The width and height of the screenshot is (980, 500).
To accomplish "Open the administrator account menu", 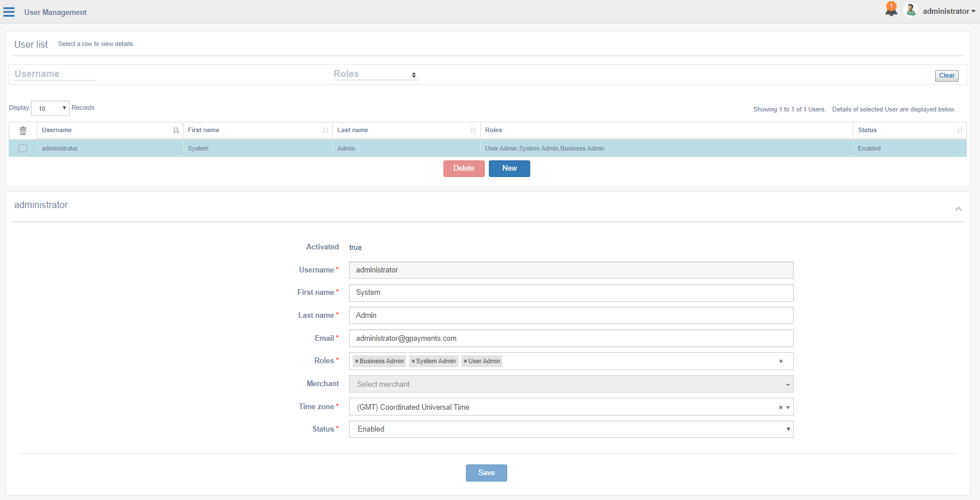I will 948,11.
